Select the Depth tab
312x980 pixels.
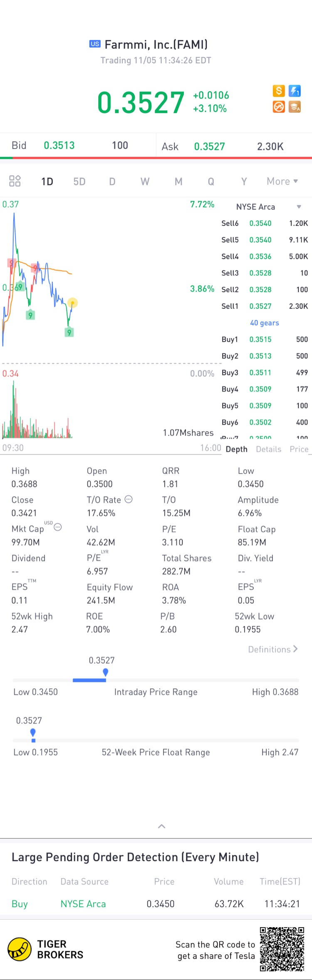click(236, 449)
